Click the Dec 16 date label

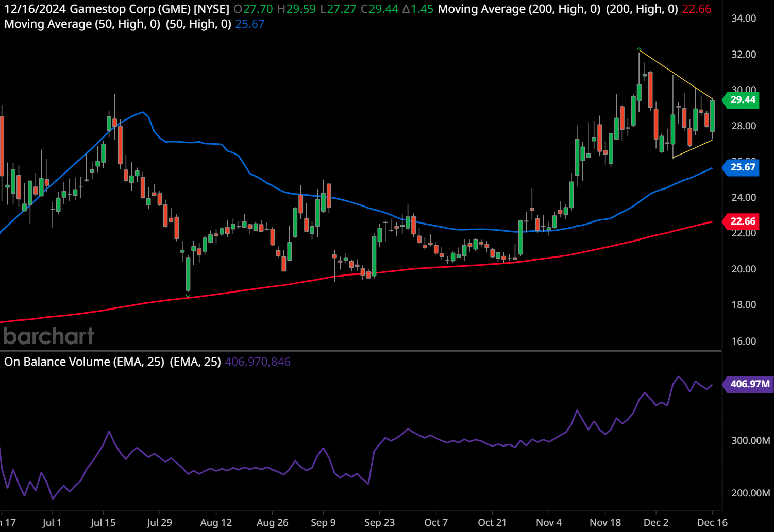tap(712, 522)
